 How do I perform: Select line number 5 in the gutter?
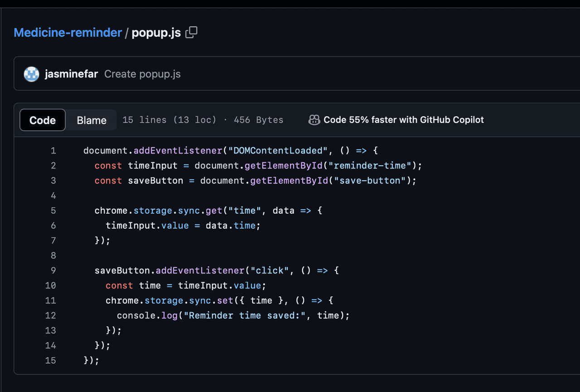pyautogui.click(x=53, y=210)
